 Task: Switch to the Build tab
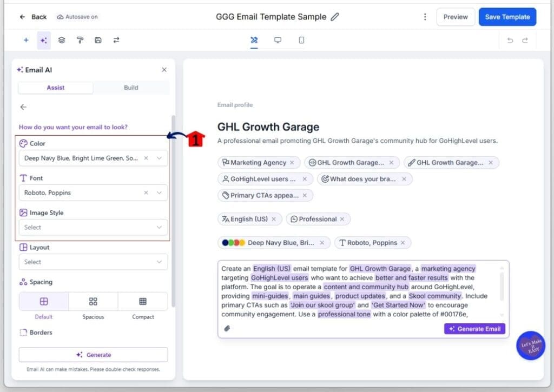130,88
